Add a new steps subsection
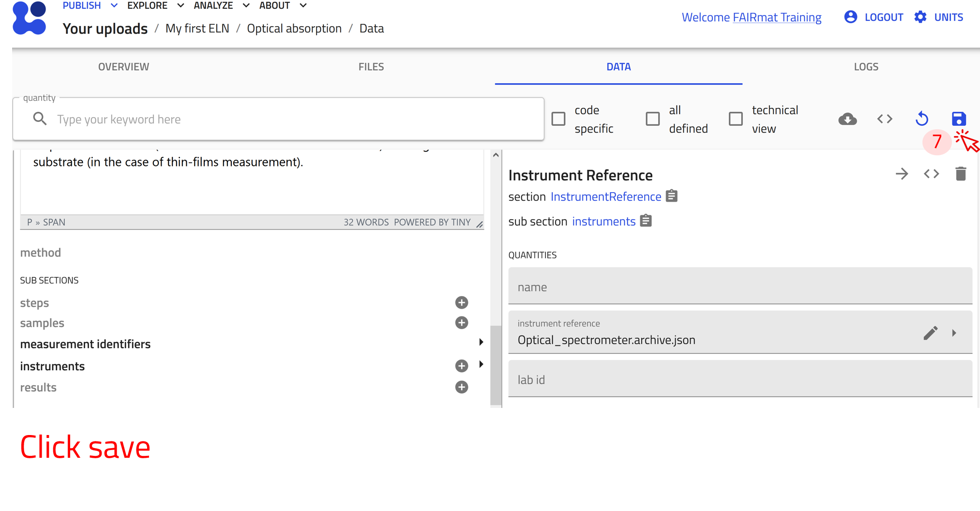This screenshot has width=980, height=511. point(461,303)
